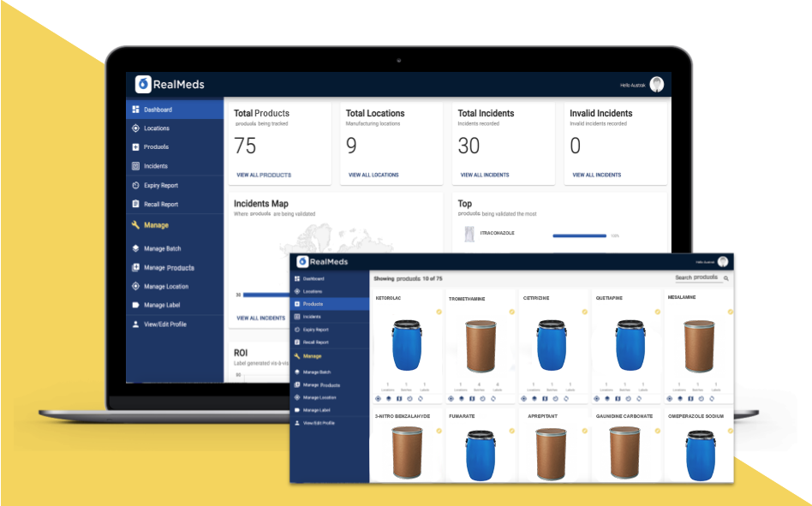Click the map icon under QUETIAPINE card
The width and height of the screenshot is (812, 506).
(x=618, y=398)
